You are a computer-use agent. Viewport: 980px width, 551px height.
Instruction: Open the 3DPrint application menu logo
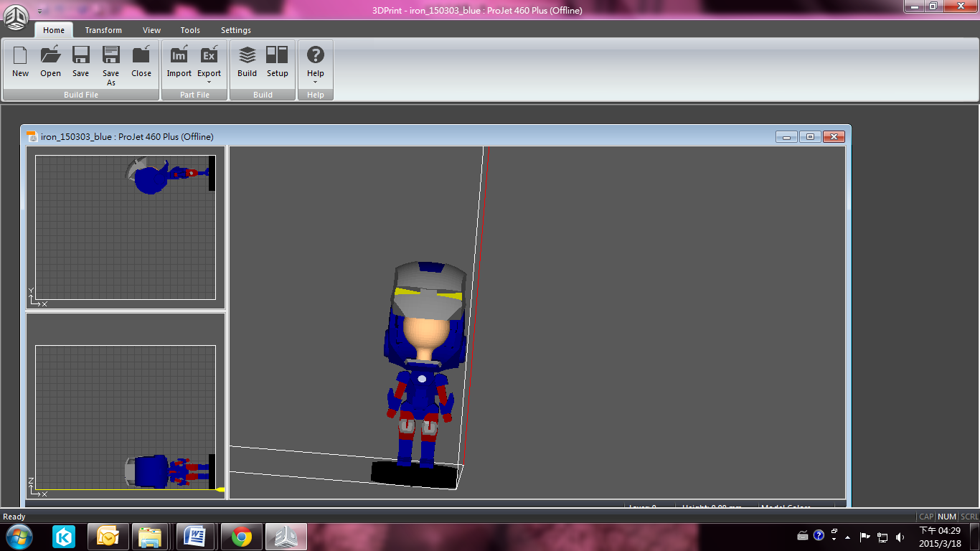[17, 17]
